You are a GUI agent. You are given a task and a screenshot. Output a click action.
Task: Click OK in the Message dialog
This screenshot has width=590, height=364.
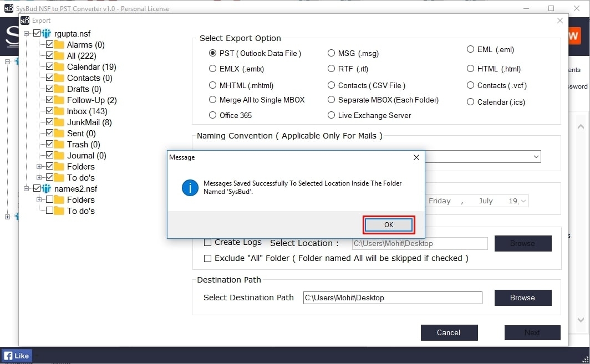pos(389,224)
